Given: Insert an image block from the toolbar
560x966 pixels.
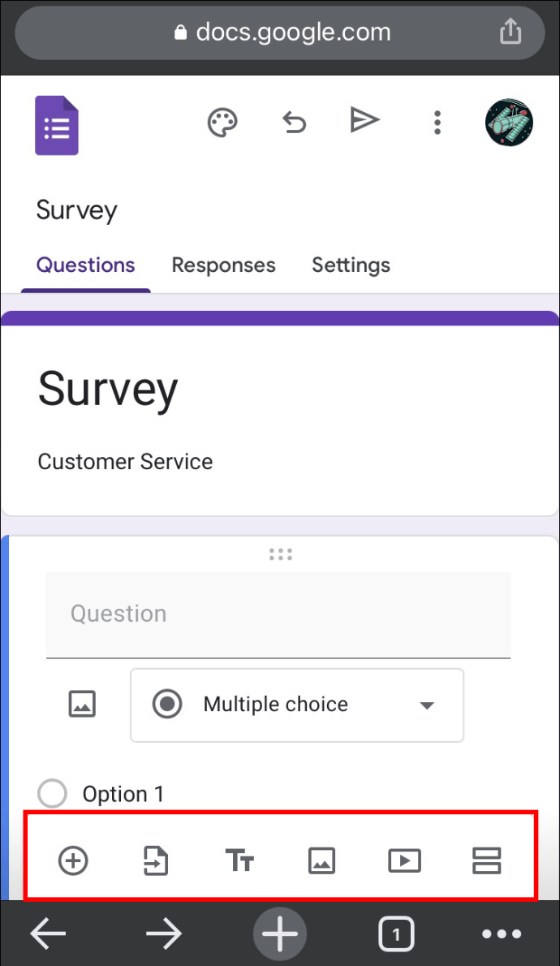Looking at the screenshot, I should (x=321, y=860).
